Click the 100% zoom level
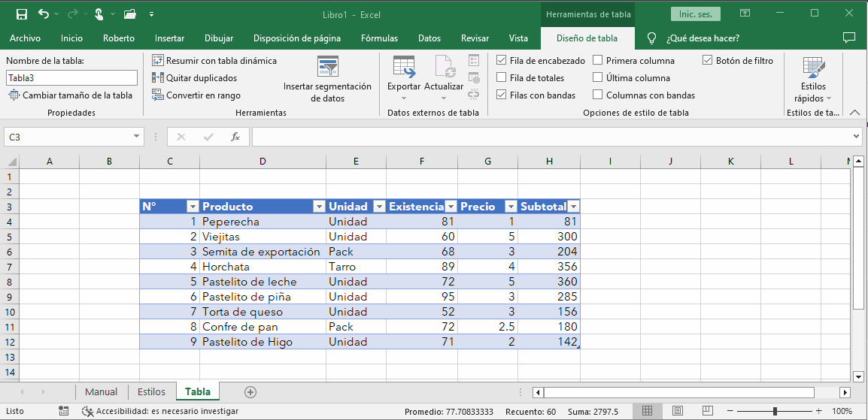Image resolution: width=868 pixels, height=420 pixels. tap(842, 411)
